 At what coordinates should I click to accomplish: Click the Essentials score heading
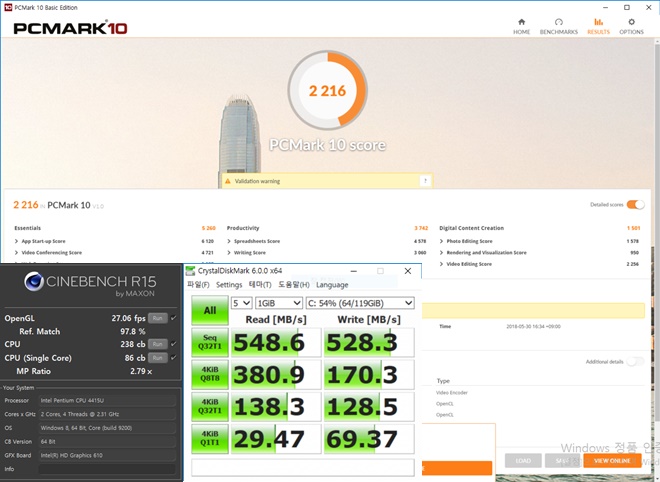coord(27,228)
